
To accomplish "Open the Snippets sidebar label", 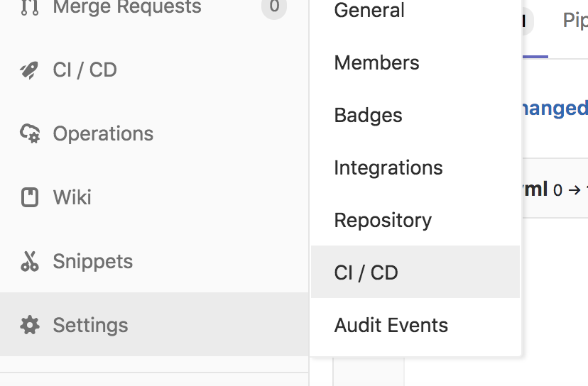I will coord(92,261).
